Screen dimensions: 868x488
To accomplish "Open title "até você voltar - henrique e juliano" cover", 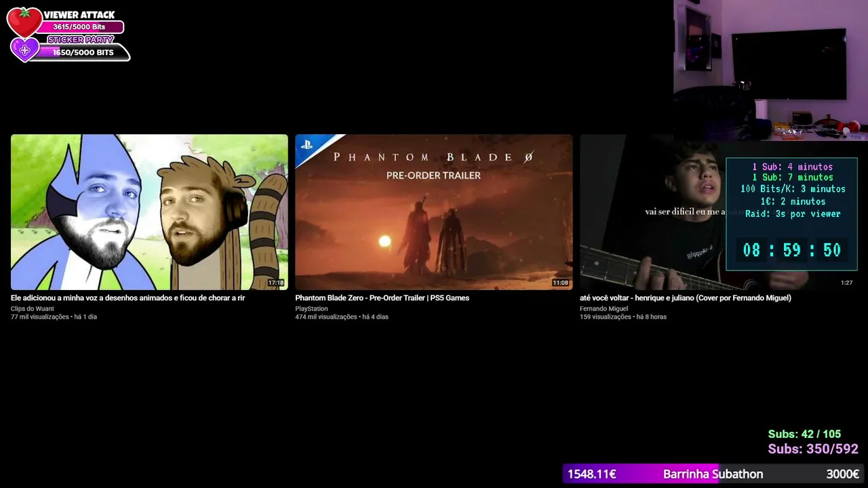I will coord(686,298).
